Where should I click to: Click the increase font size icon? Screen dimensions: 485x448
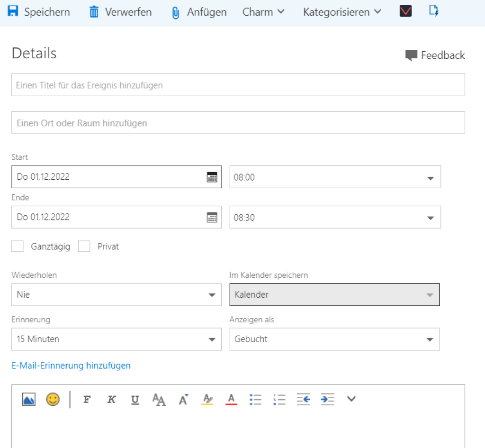[x=183, y=399]
